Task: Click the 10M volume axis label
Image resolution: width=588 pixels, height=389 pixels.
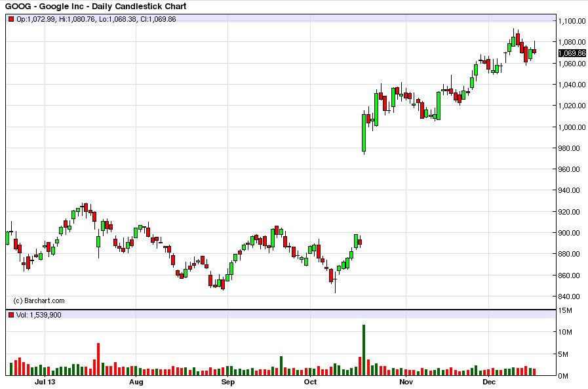Action: click(x=565, y=332)
